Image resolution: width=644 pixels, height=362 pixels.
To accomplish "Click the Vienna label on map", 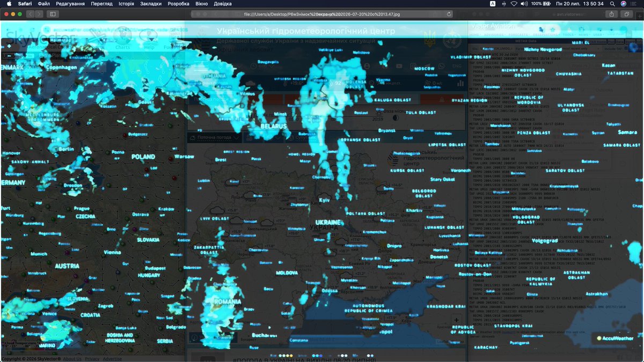I will 113,252.
